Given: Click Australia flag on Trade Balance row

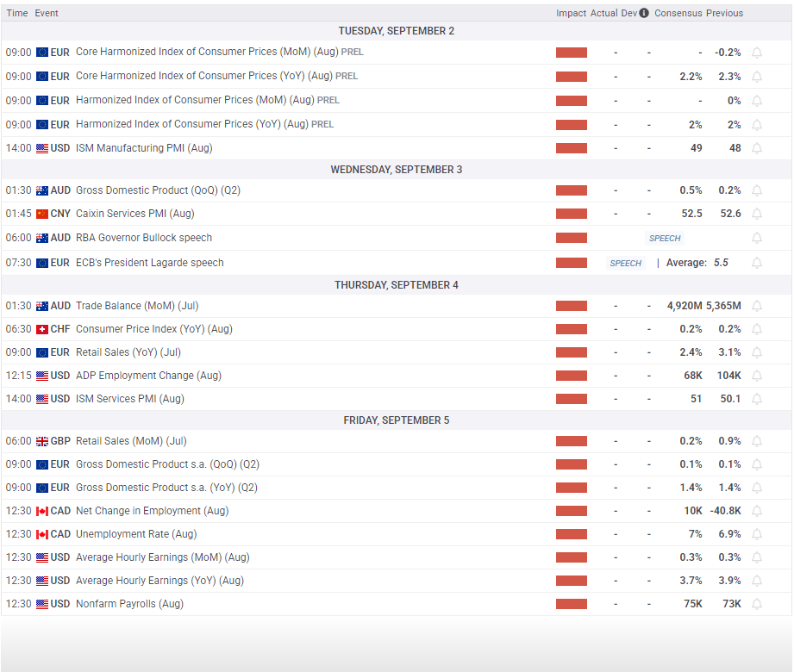Looking at the screenshot, I should click(42, 306).
